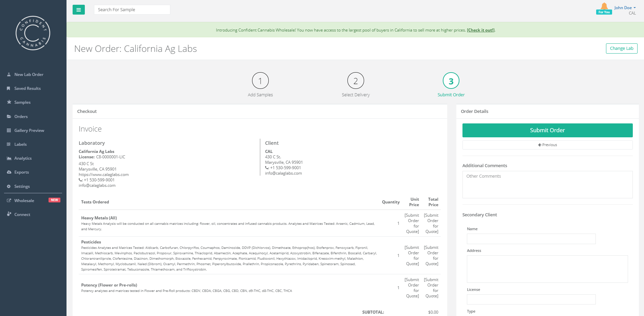Click the Secondary Client License field
Image resolution: width=644 pixels, height=316 pixels.
click(x=531, y=299)
